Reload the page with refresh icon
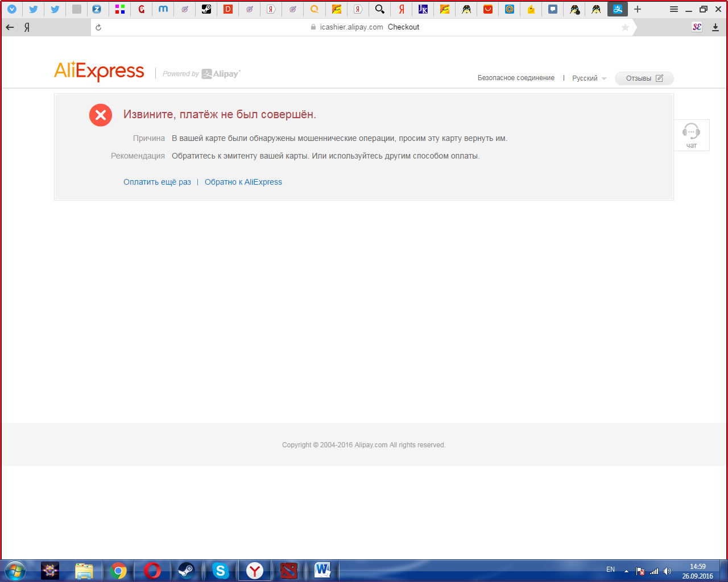Viewport: 728px width, 582px height. (x=98, y=27)
